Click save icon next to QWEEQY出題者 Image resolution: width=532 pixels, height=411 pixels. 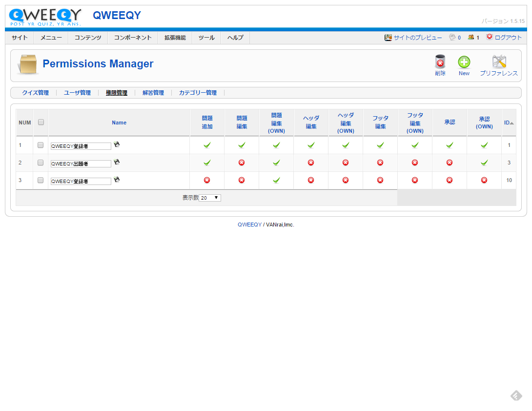[117, 162]
